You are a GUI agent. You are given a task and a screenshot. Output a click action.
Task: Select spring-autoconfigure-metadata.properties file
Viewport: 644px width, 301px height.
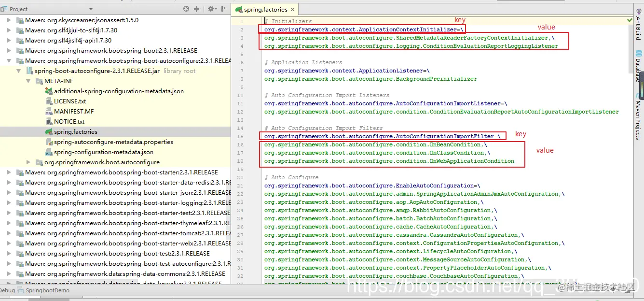click(x=113, y=142)
